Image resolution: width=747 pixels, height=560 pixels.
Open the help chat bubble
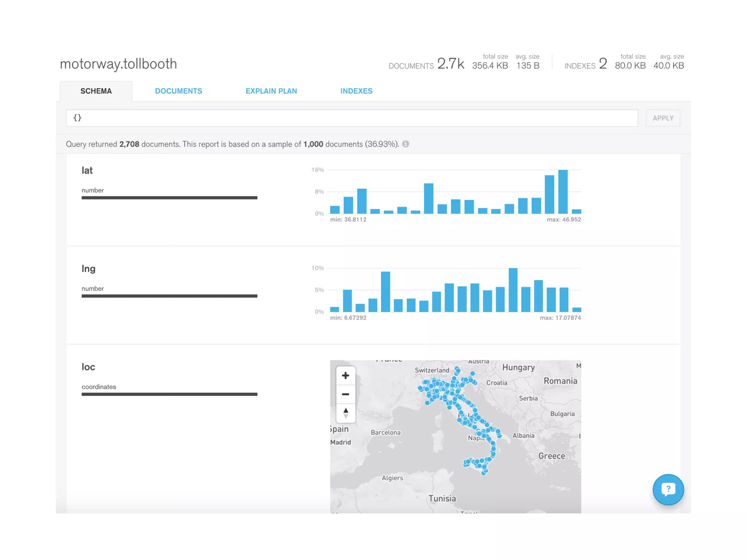coord(667,489)
